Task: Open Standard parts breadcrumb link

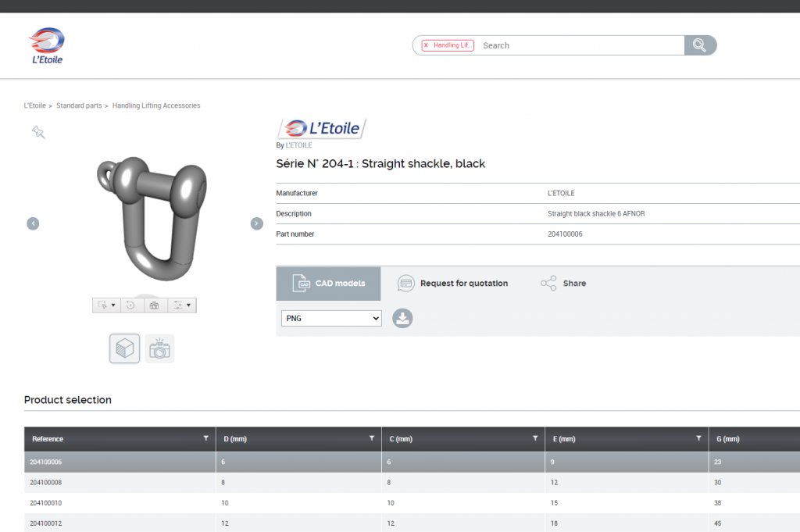Action: tap(79, 105)
